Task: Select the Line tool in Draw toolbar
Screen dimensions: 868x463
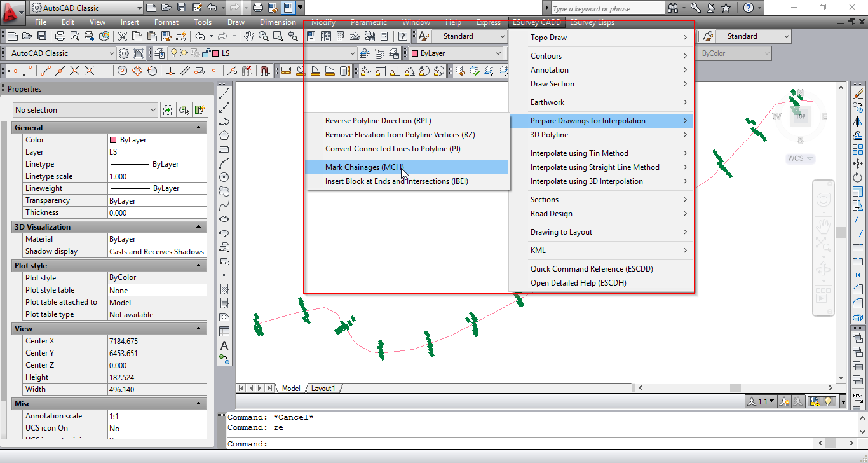Action: click(x=224, y=94)
